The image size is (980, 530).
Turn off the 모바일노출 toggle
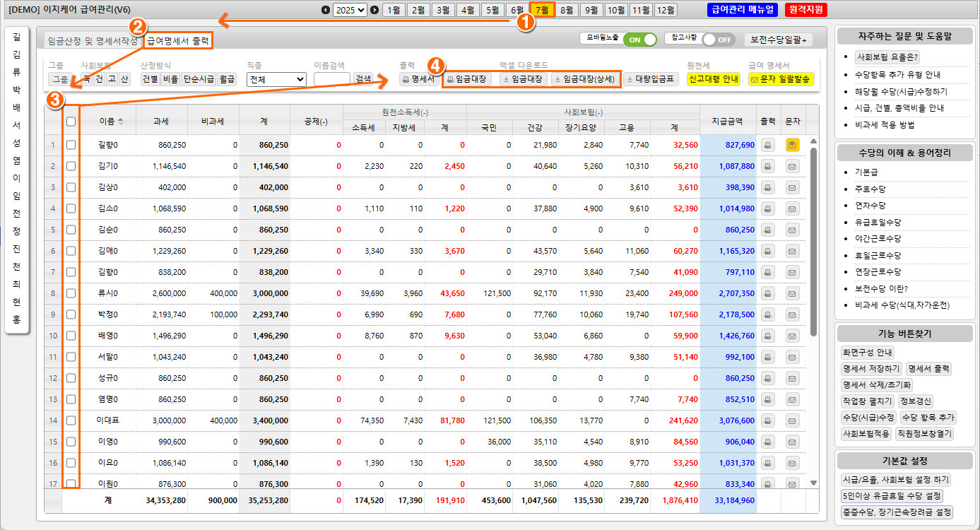click(x=639, y=40)
